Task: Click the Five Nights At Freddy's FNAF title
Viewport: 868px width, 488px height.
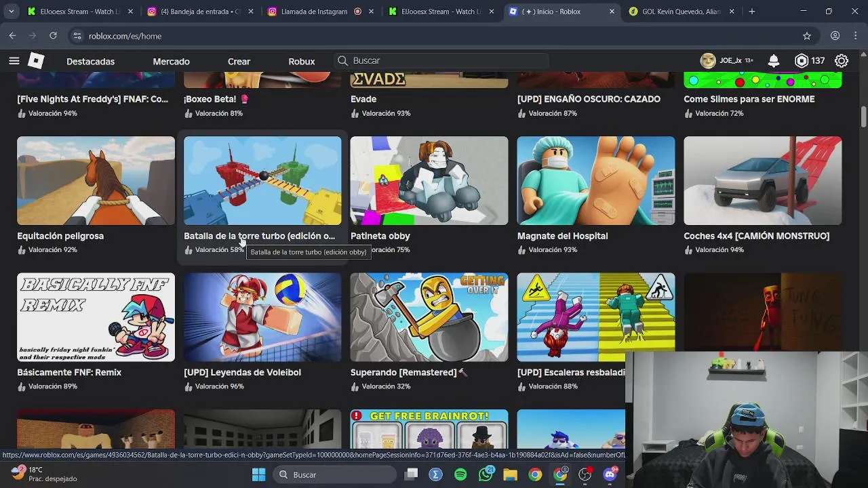Action: (93, 99)
